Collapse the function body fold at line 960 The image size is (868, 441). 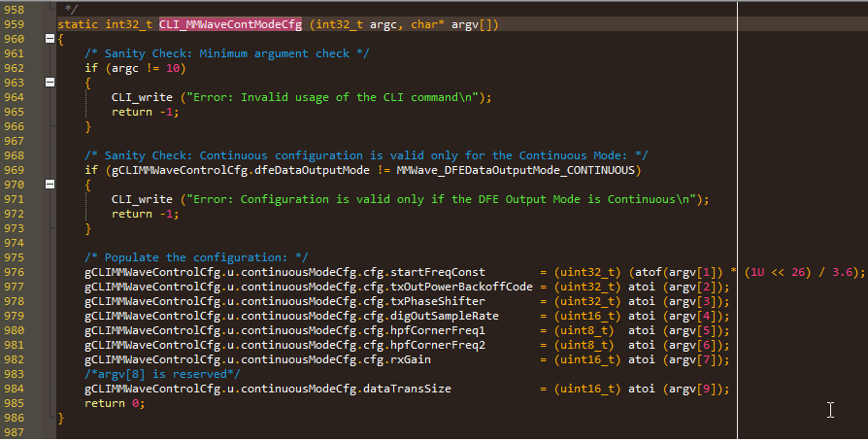pos(50,39)
